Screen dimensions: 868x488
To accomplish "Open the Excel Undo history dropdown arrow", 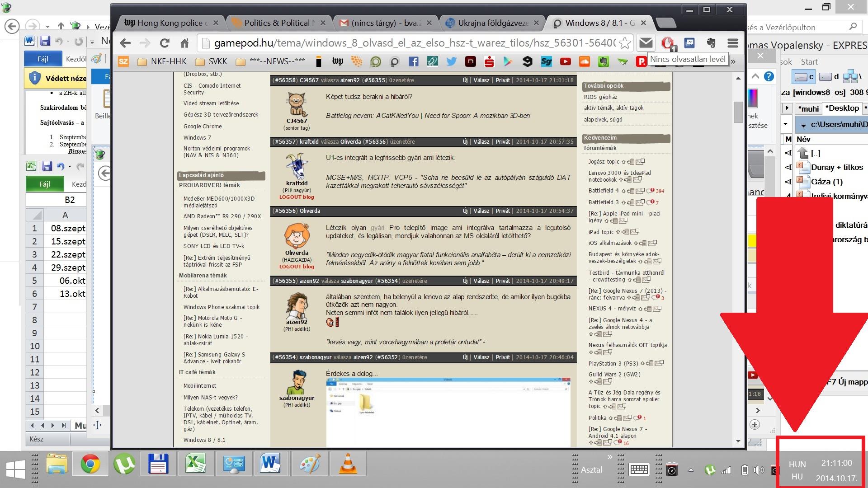I will pyautogui.click(x=70, y=167).
